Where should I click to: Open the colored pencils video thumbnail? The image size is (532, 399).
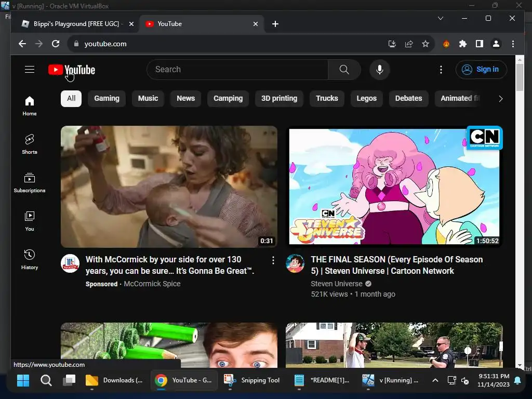coord(169,345)
